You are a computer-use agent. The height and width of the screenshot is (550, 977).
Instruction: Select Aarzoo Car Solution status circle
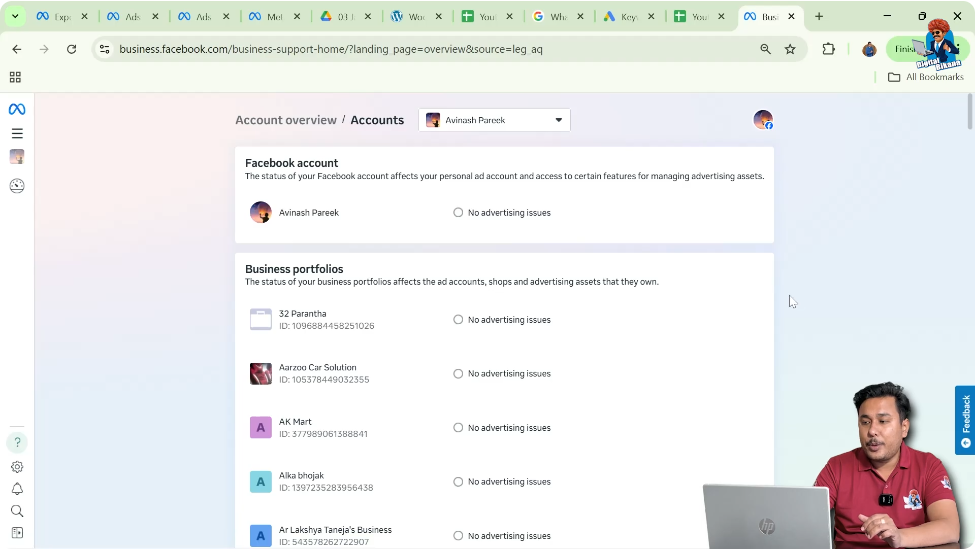pos(458,374)
